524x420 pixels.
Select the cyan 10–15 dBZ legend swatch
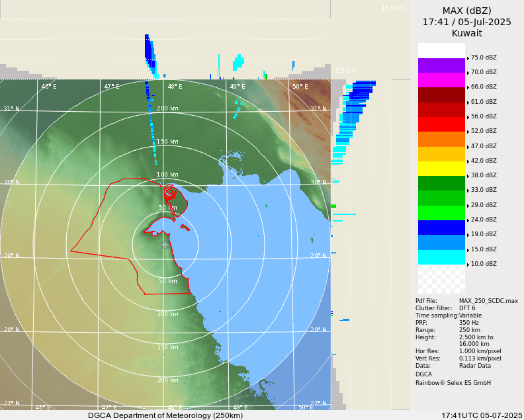pyautogui.click(x=441, y=257)
